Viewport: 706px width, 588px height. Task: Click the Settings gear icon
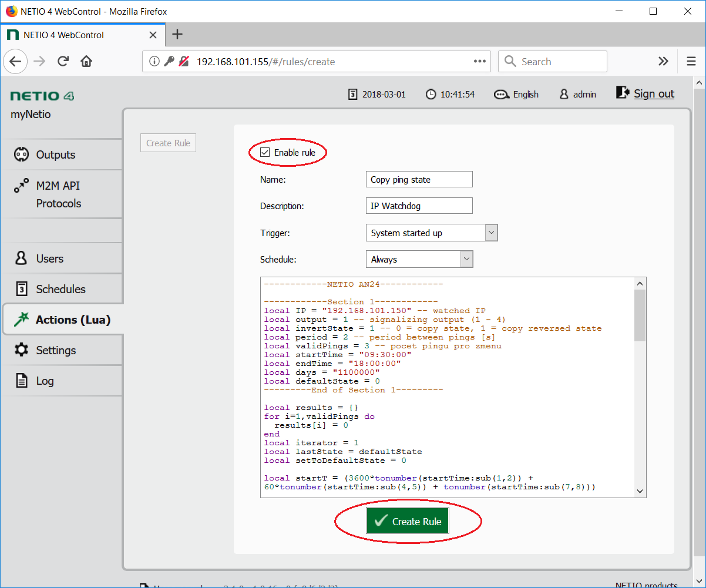(21, 350)
